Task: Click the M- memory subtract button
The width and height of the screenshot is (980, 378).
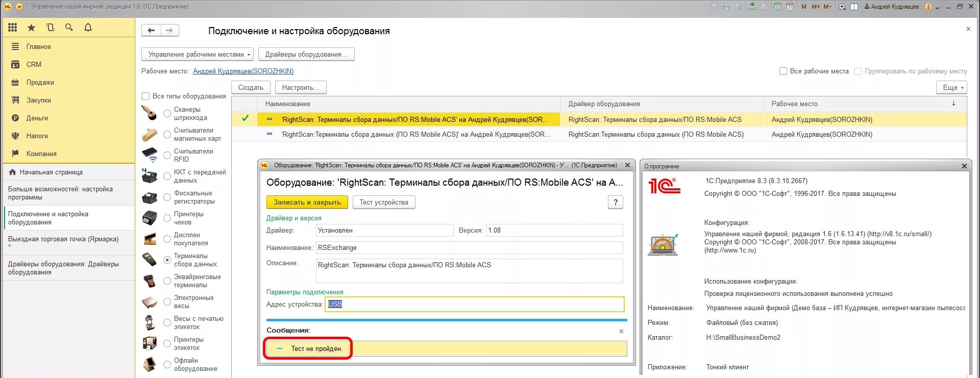Action: click(x=827, y=7)
